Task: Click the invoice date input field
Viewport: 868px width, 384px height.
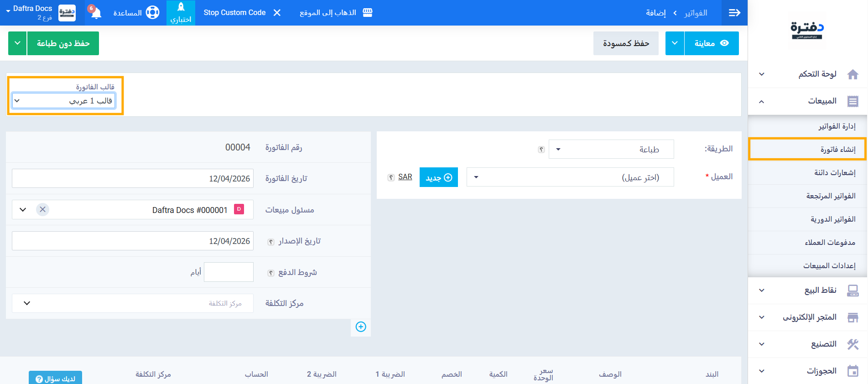Action: [132, 179]
